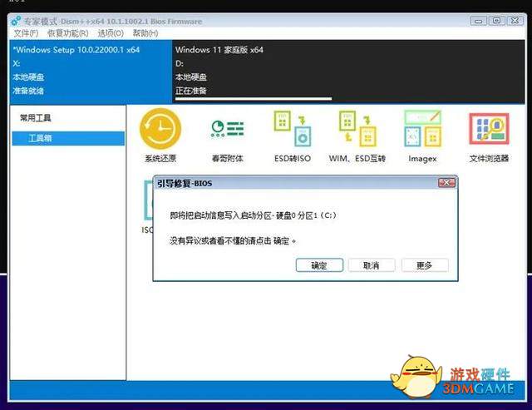532x410 pixels.
Task: Click the D: drive label
Action: tap(180, 63)
